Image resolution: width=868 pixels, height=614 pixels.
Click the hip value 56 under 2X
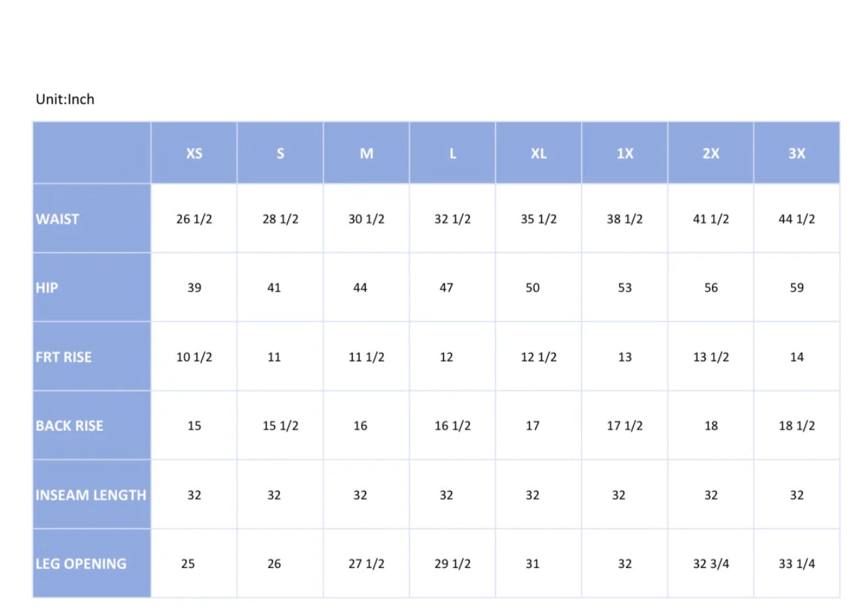tap(711, 288)
